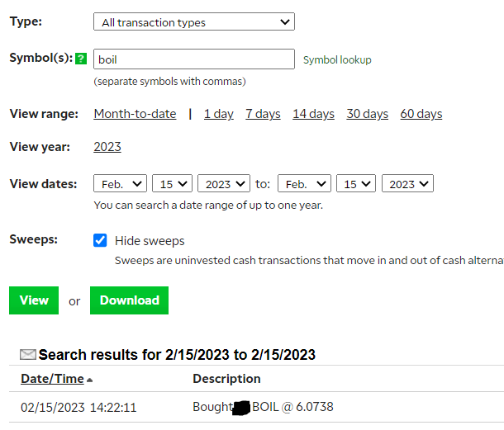Open the end day 15 dropdown

click(x=356, y=184)
